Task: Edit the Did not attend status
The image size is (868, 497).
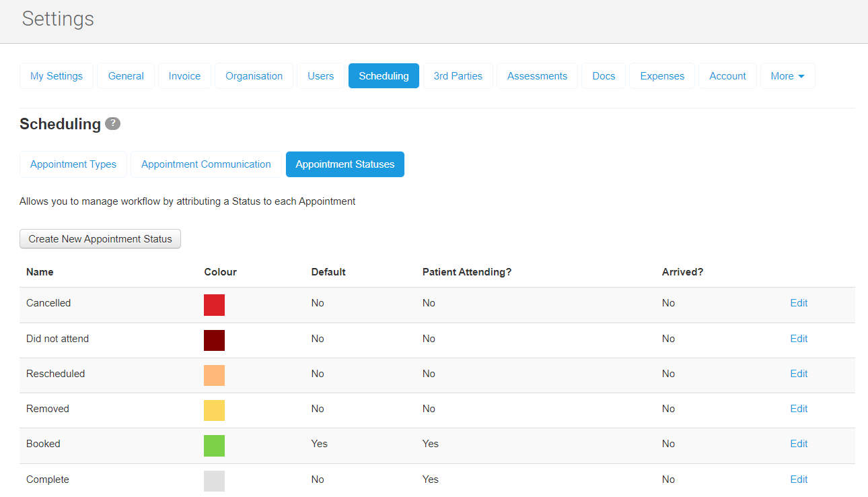Action: (x=799, y=339)
